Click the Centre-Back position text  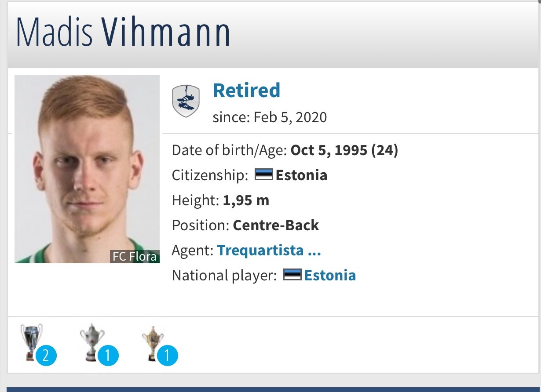276,225
